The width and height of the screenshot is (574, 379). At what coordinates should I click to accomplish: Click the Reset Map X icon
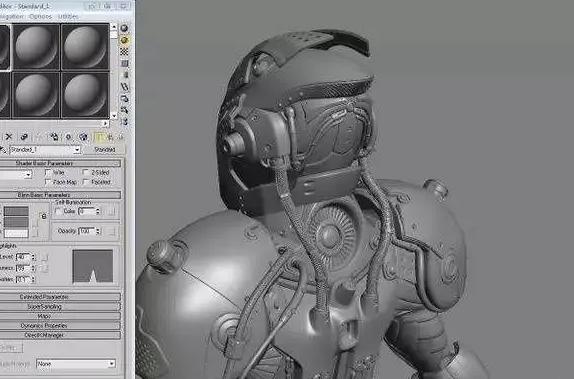point(9,137)
